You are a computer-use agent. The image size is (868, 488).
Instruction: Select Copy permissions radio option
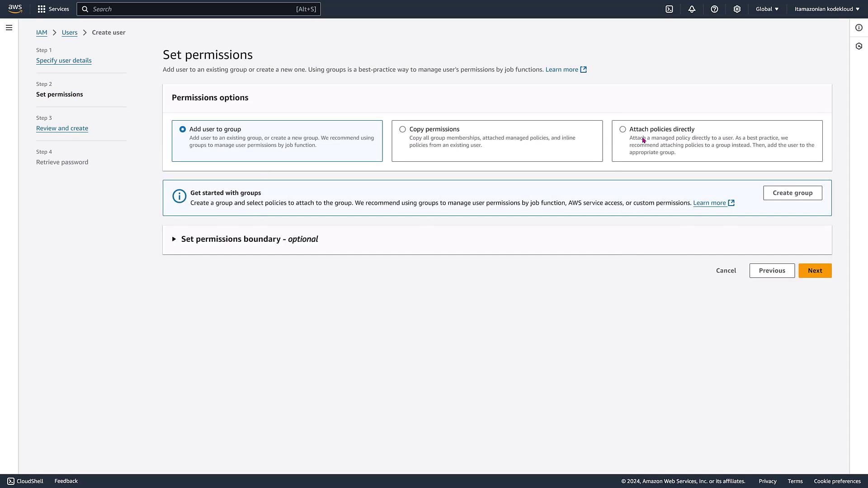(x=402, y=129)
